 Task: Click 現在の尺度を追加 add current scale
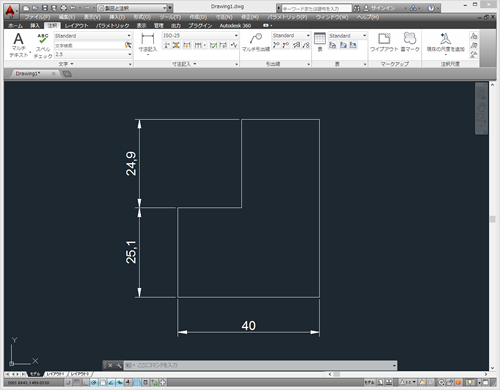tap(445, 43)
